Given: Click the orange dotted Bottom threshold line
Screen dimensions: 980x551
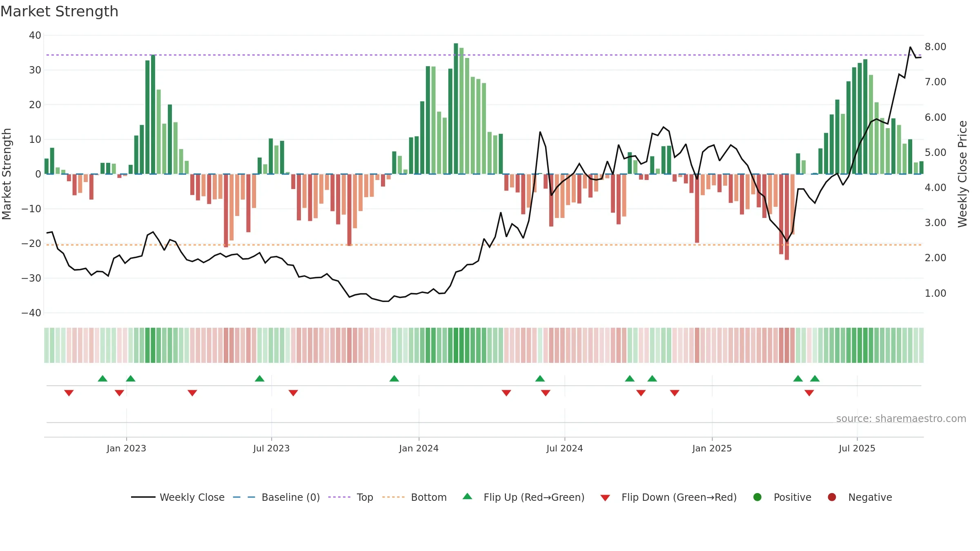Looking at the screenshot, I should [x=484, y=245].
